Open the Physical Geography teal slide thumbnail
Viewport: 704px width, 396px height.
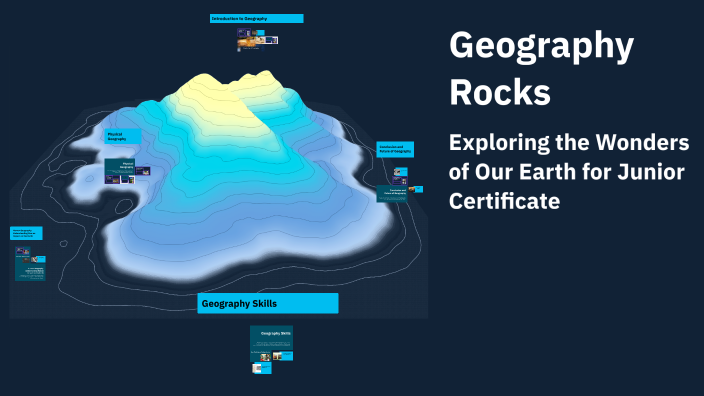pyautogui.click(x=120, y=167)
